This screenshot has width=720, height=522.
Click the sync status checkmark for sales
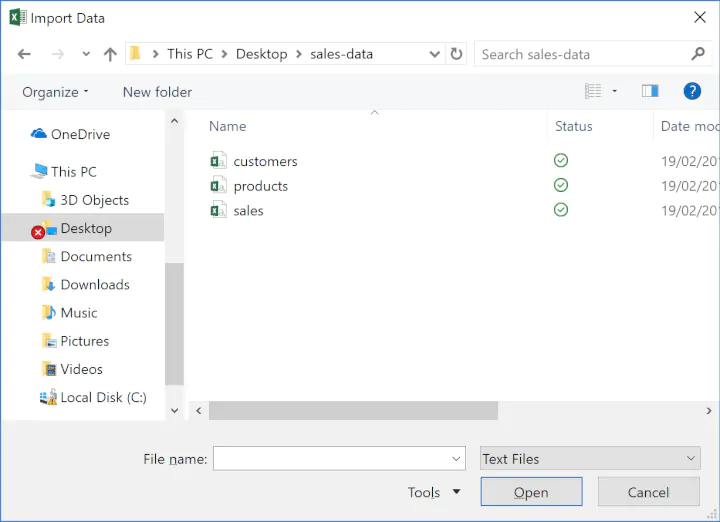(561, 210)
